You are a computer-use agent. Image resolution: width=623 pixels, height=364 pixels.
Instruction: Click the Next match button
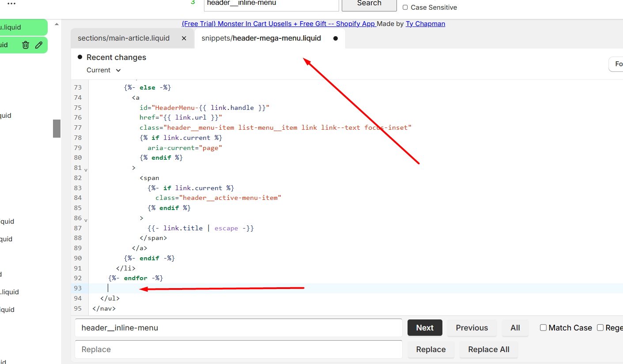point(425,328)
